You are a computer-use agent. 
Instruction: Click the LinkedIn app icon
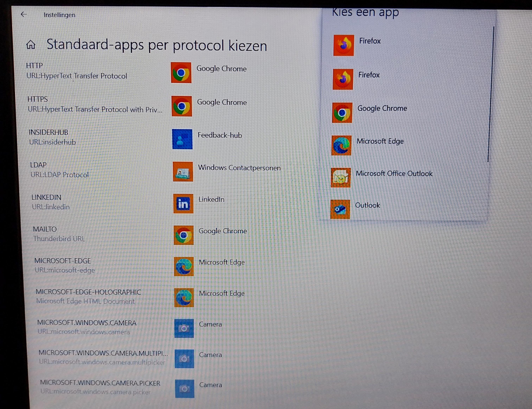(183, 203)
